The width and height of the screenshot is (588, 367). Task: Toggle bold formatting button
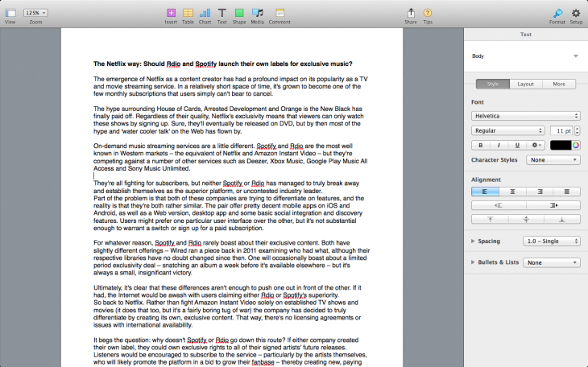click(480, 146)
